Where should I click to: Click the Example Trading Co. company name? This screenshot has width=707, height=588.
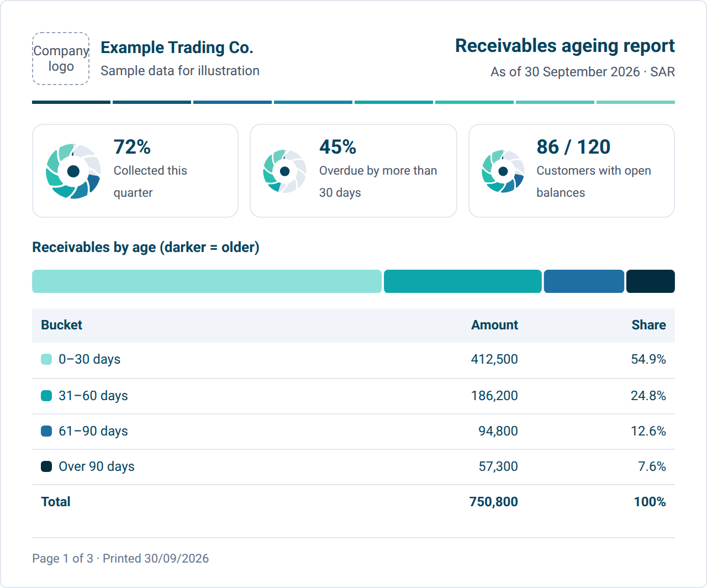pyautogui.click(x=177, y=48)
